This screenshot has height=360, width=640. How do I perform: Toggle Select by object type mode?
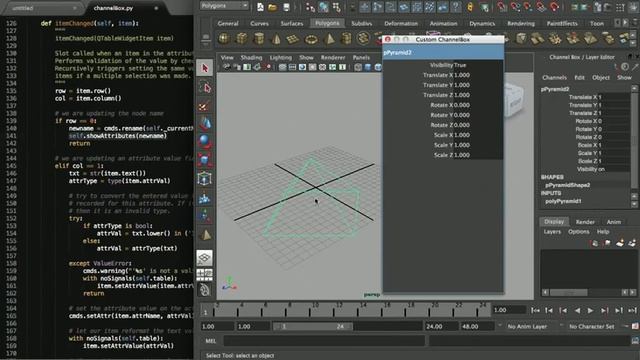(324, 7)
